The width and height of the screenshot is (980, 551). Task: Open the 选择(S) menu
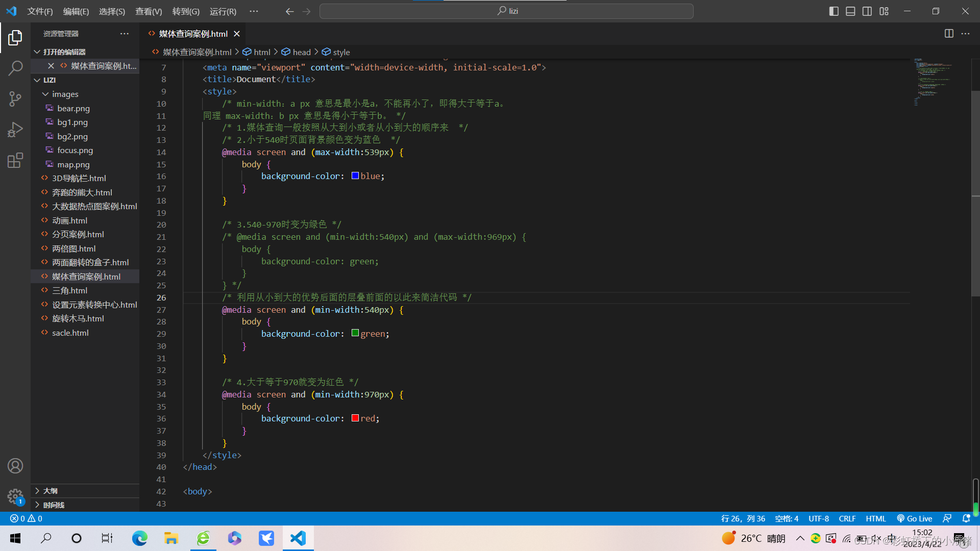click(112, 11)
